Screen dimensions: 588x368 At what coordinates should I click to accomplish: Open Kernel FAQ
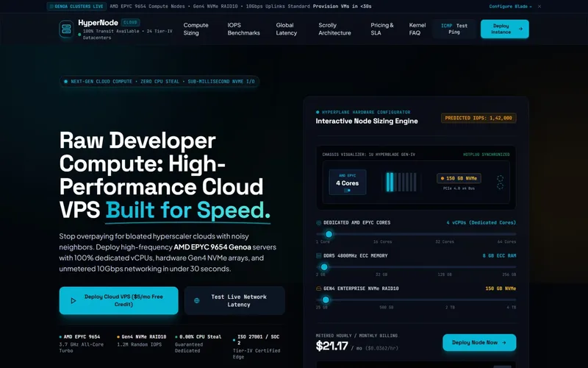[x=417, y=29]
